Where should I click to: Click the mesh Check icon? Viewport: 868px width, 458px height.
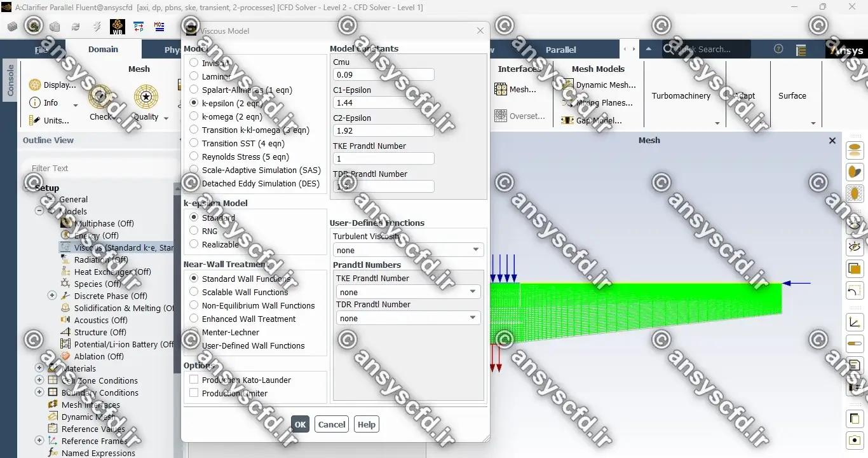click(x=100, y=97)
